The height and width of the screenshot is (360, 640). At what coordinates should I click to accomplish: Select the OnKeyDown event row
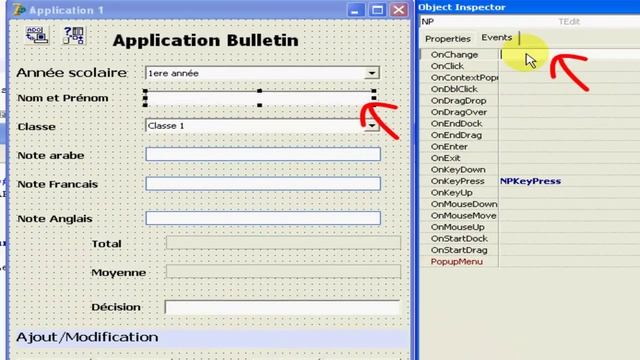(530, 169)
